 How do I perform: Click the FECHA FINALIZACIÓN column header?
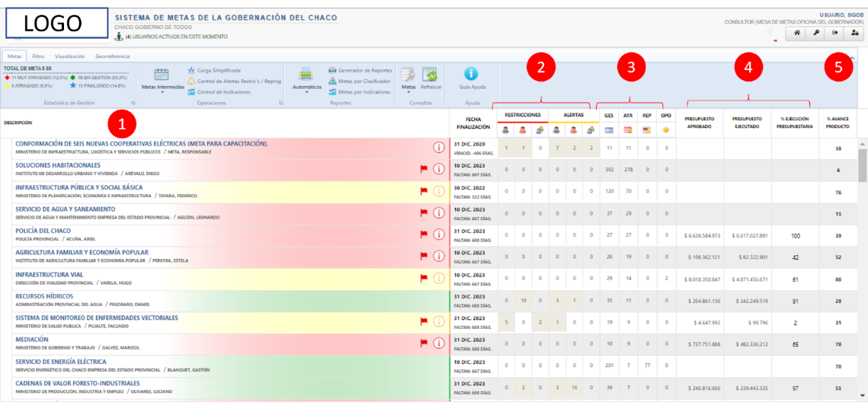pos(473,123)
